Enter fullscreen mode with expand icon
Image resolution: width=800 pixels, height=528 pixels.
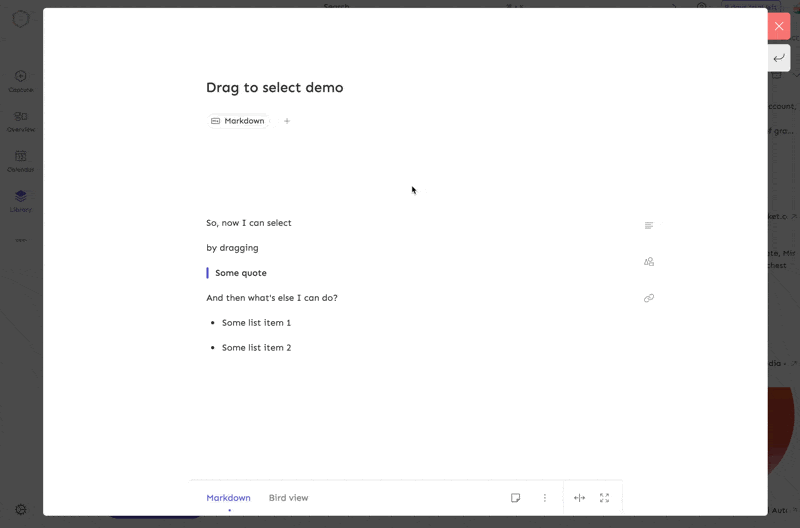click(x=604, y=498)
